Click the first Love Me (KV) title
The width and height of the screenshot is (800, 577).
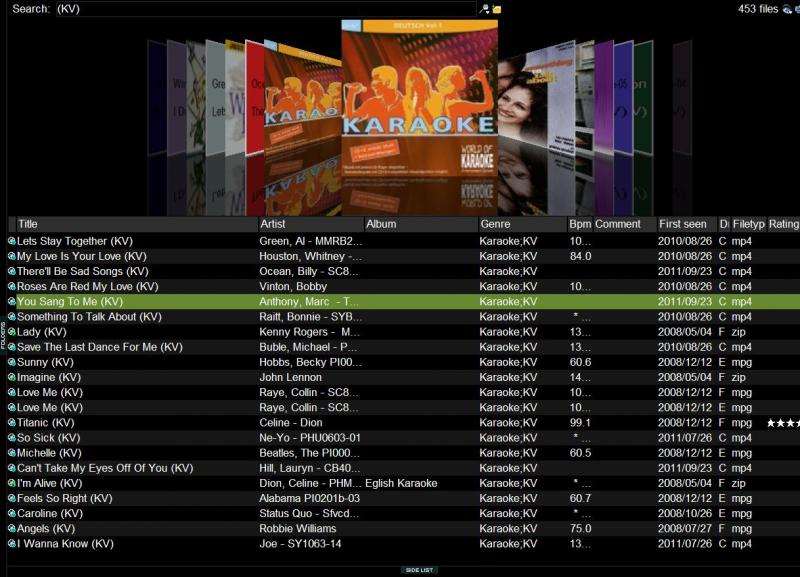click(50, 392)
